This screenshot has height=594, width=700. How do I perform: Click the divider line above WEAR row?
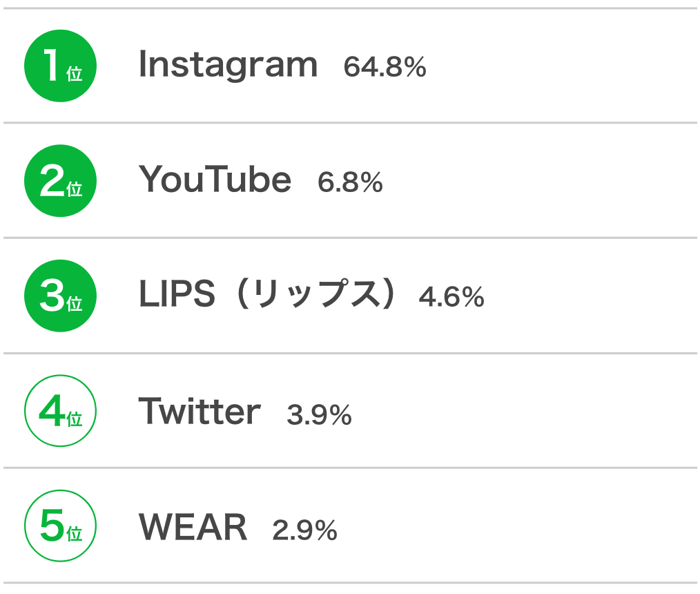click(350, 468)
